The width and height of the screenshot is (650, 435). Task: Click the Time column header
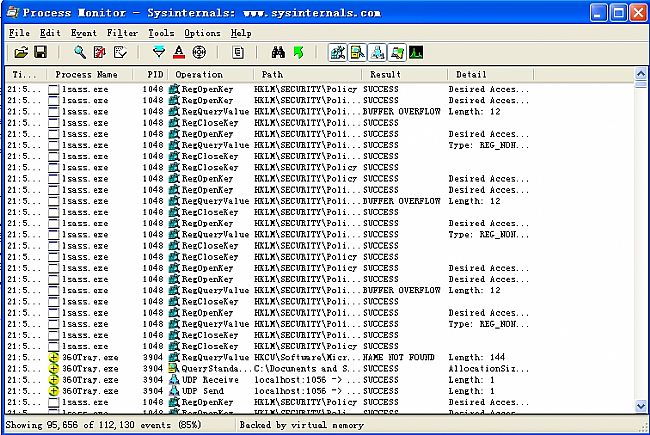click(x=26, y=75)
